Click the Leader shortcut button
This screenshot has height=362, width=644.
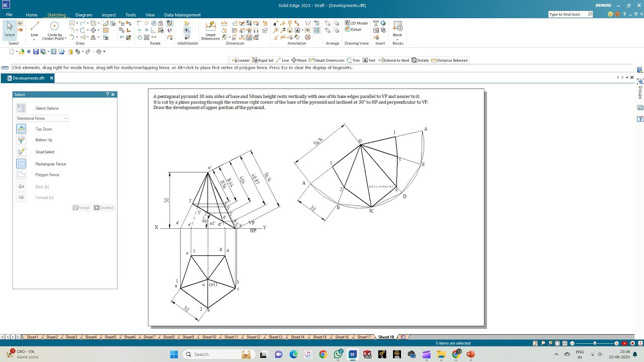pyautogui.click(x=241, y=60)
